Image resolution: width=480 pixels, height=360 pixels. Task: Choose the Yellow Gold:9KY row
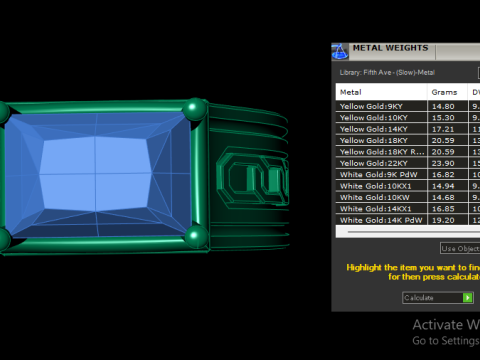[x=408, y=106]
